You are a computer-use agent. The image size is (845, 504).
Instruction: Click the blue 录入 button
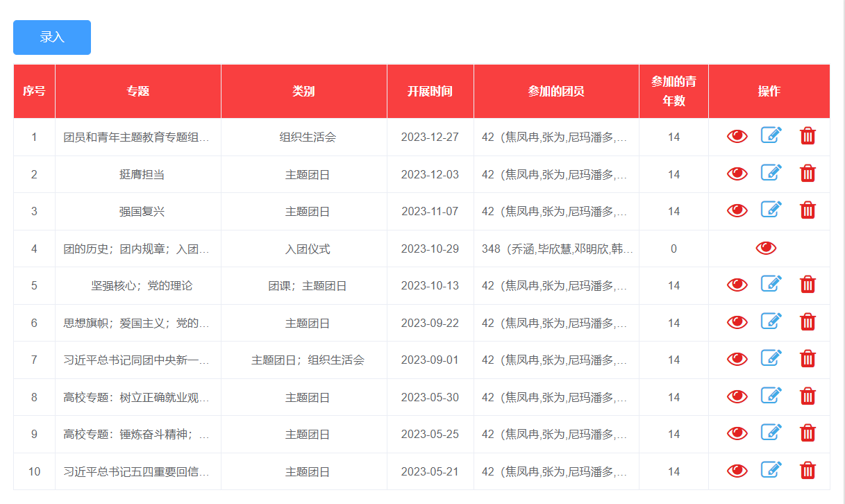coord(52,37)
